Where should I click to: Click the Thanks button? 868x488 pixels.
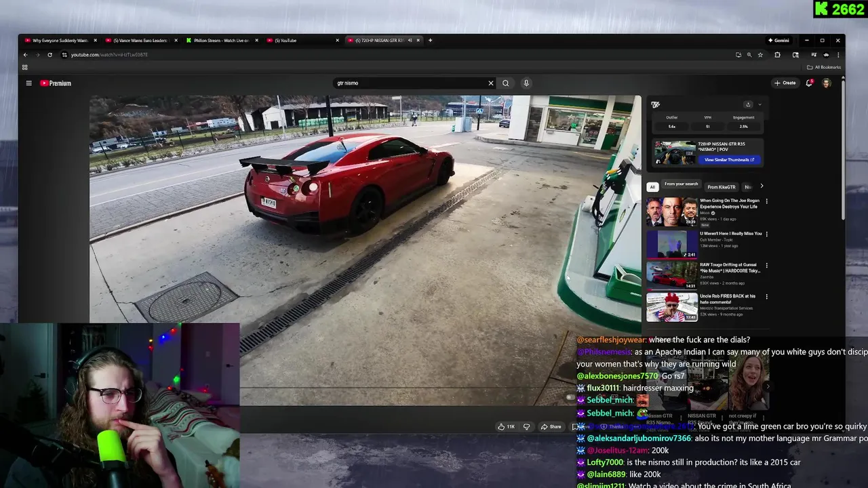coord(612,426)
